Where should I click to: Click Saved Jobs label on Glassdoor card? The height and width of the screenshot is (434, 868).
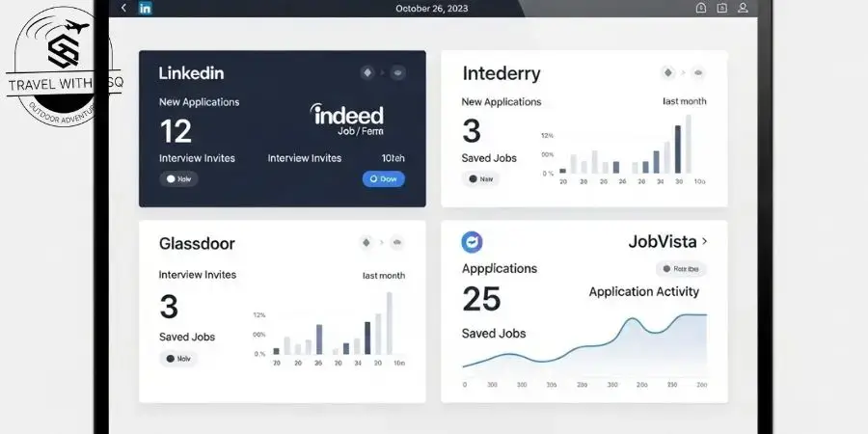click(187, 337)
